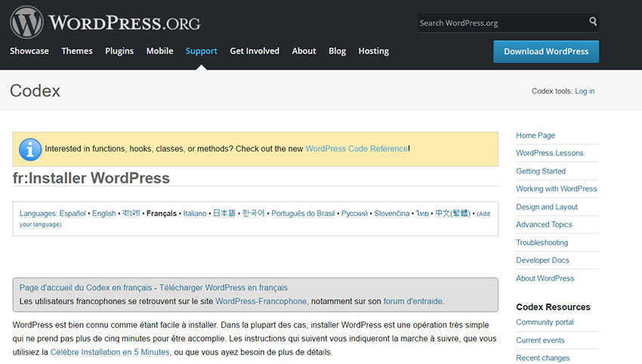Go to Blog in the navigation
642x364 pixels.
click(x=337, y=51)
